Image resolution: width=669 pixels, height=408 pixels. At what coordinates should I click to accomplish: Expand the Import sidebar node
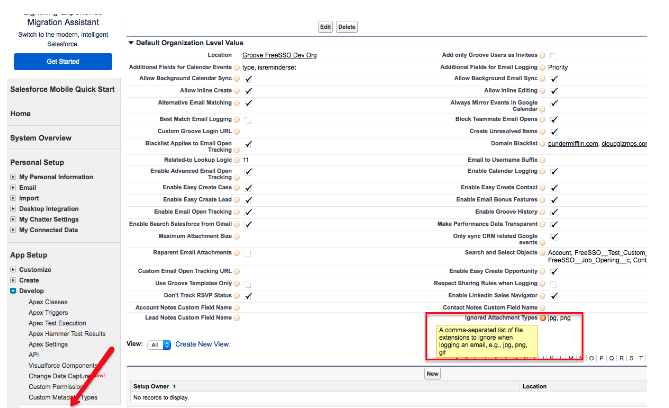pyautogui.click(x=13, y=198)
